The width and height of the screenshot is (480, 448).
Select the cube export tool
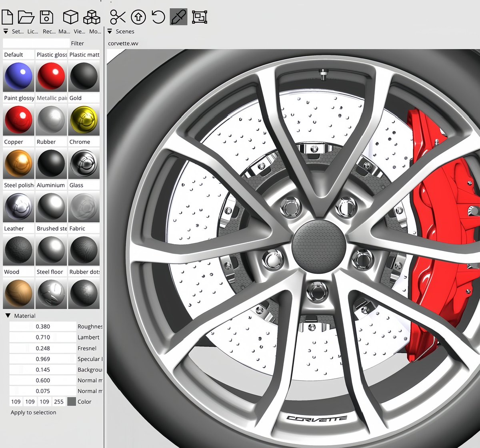point(70,17)
